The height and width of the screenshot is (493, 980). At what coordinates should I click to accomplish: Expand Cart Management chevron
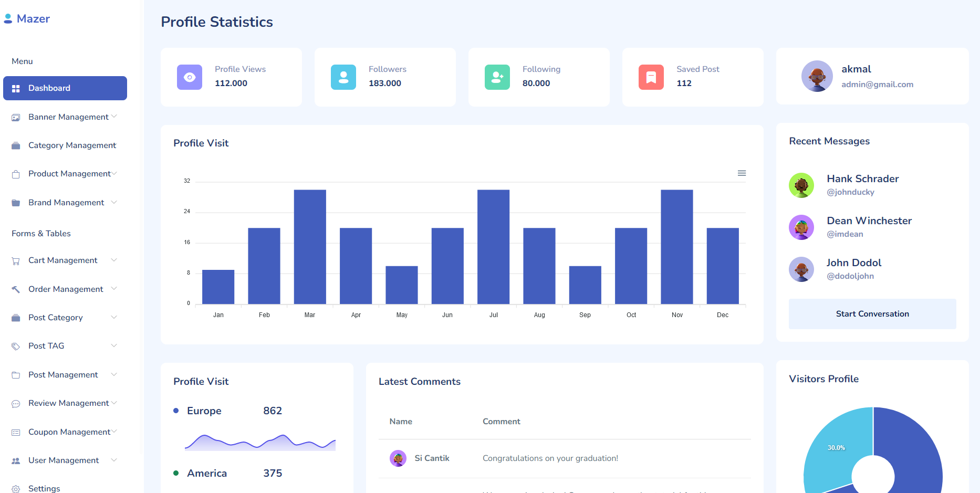tap(114, 260)
